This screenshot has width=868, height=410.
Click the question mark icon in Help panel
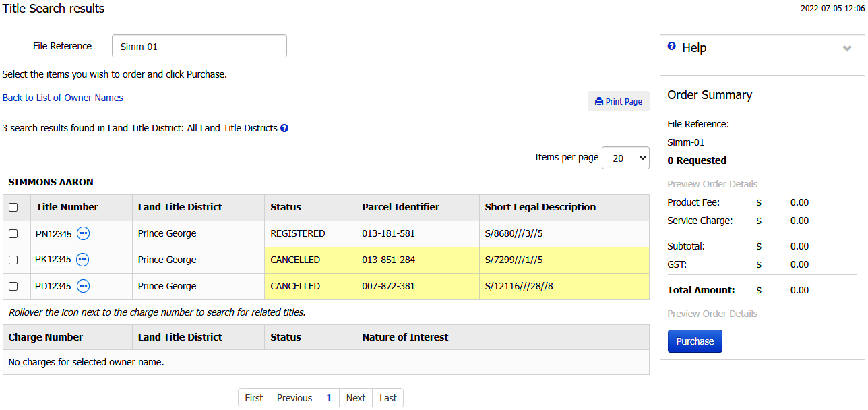coord(671,47)
